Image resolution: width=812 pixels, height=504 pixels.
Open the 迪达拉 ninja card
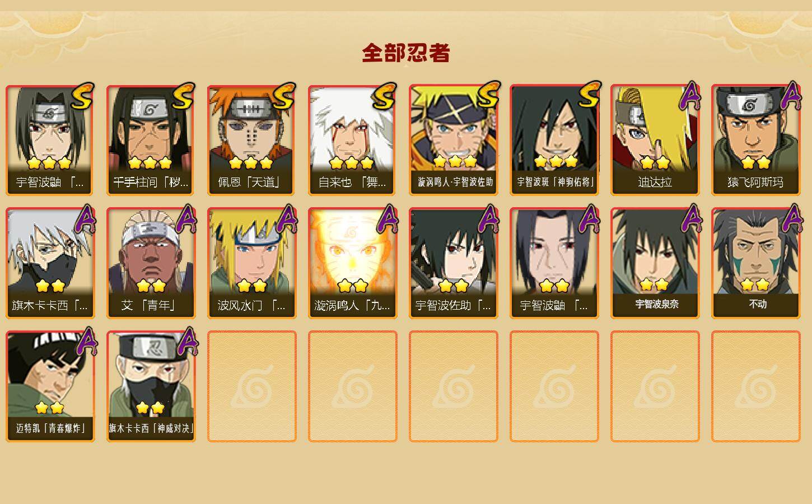pos(655,140)
